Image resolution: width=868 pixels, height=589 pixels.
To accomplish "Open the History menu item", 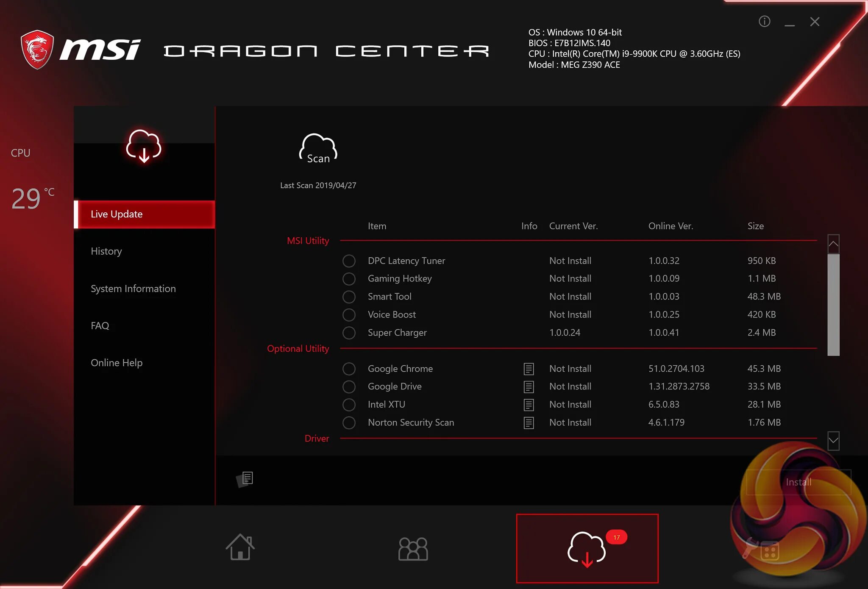I will (x=106, y=251).
